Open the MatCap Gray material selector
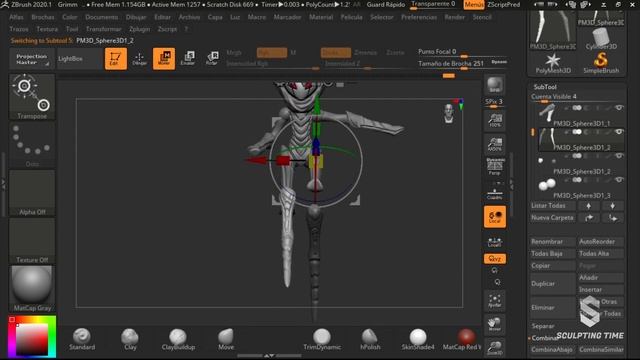Viewport: 640px width, 360px height. tap(32, 289)
